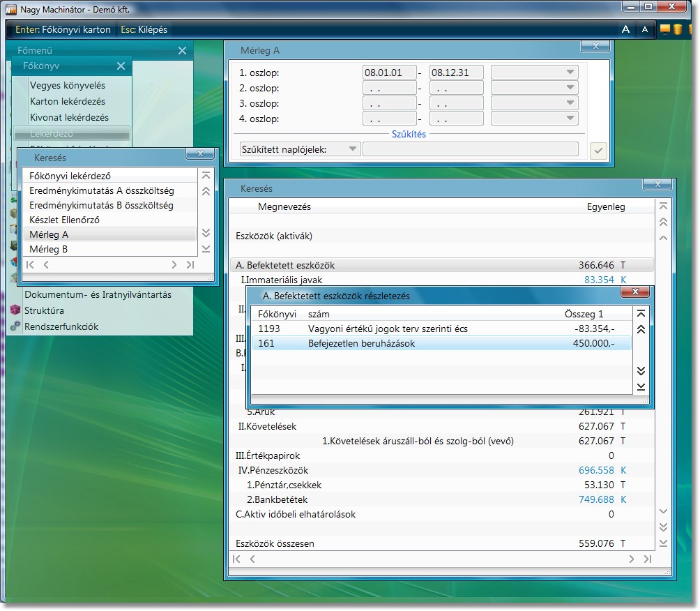Screen dimensions: 700x611
Task: Click the smaller font size A icon
Action: (645, 29)
